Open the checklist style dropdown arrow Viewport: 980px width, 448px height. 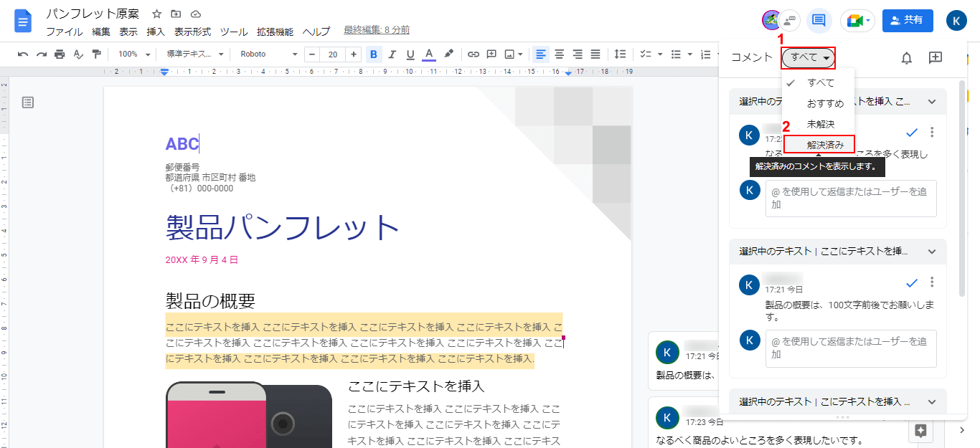[660, 54]
